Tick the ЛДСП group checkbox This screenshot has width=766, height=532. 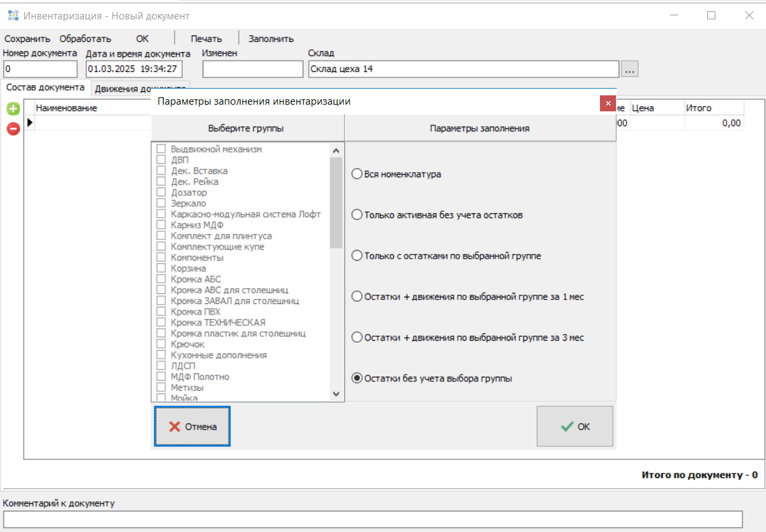pyautogui.click(x=161, y=365)
